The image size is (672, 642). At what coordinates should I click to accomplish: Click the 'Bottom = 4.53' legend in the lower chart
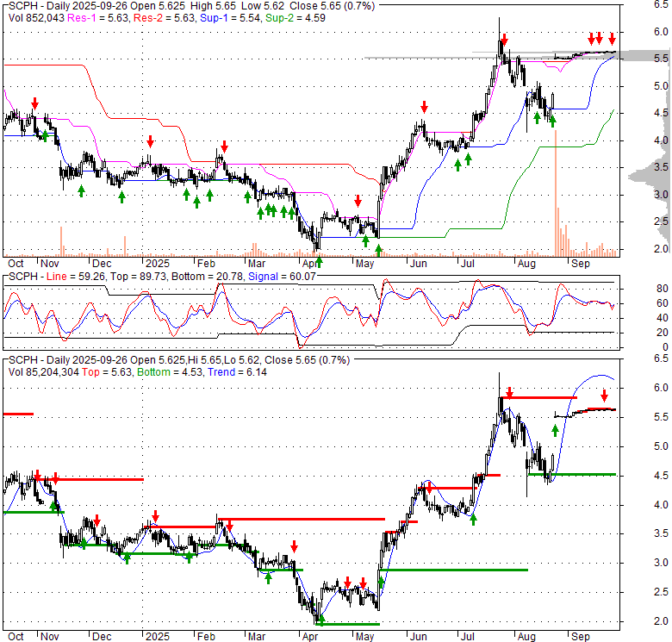click(170, 372)
